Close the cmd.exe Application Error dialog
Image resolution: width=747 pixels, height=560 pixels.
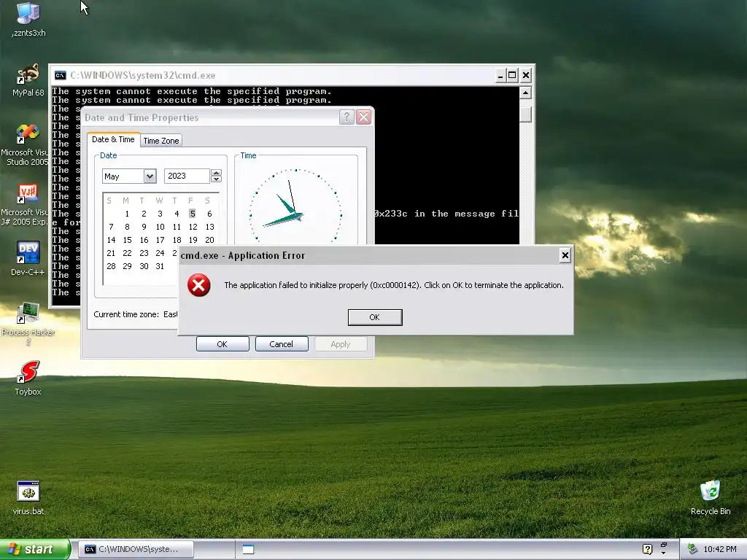click(565, 255)
